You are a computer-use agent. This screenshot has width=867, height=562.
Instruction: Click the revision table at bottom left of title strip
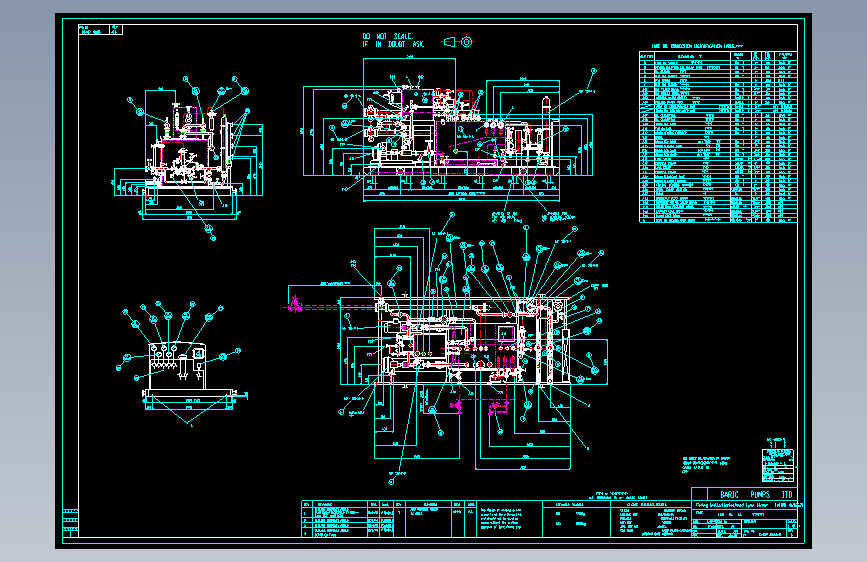click(347, 519)
